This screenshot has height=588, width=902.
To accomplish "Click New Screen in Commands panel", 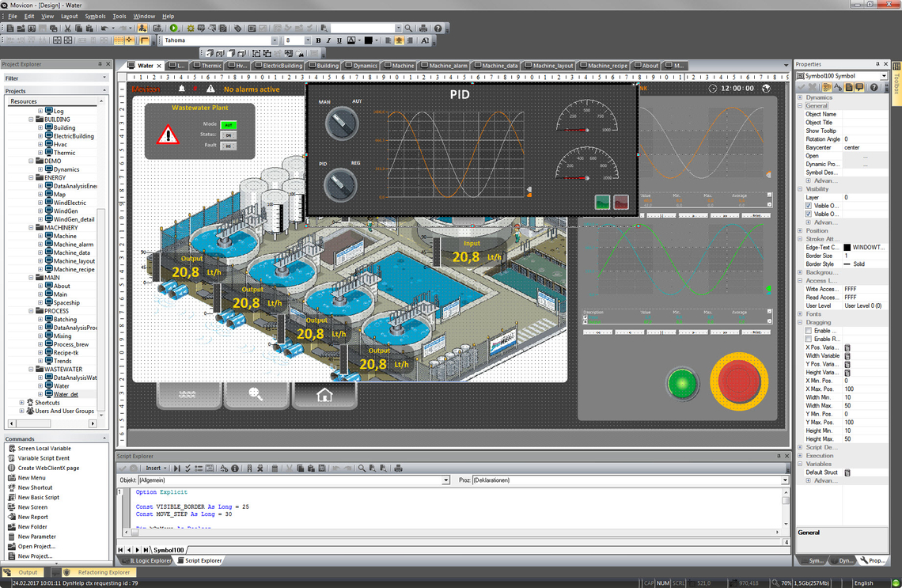I will pyautogui.click(x=32, y=507).
